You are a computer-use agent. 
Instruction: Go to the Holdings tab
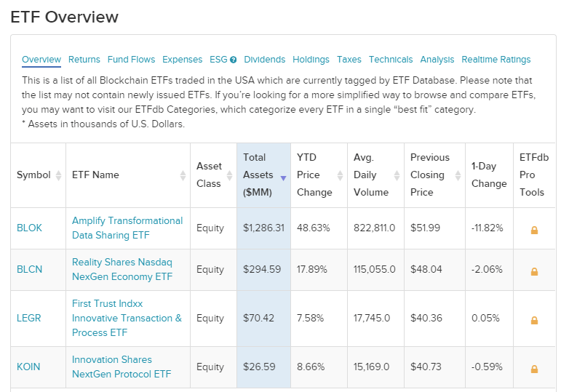pos(311,60)
